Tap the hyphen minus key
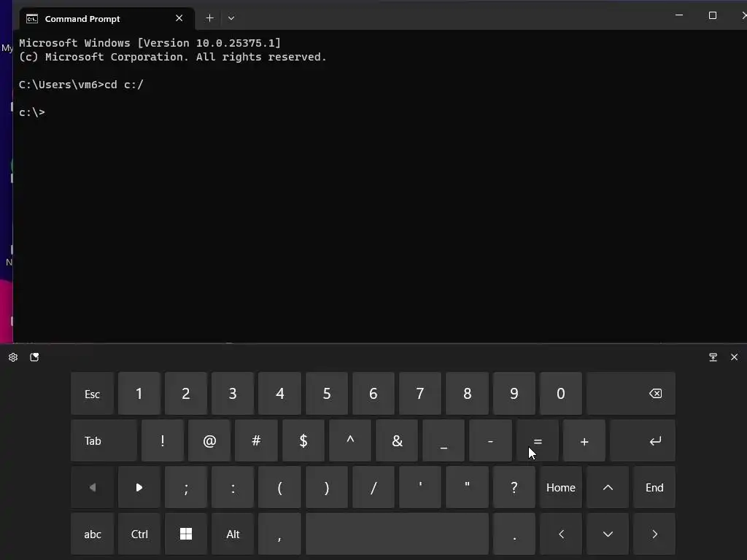This screenshot has height=560, width=747. (491, 441)
